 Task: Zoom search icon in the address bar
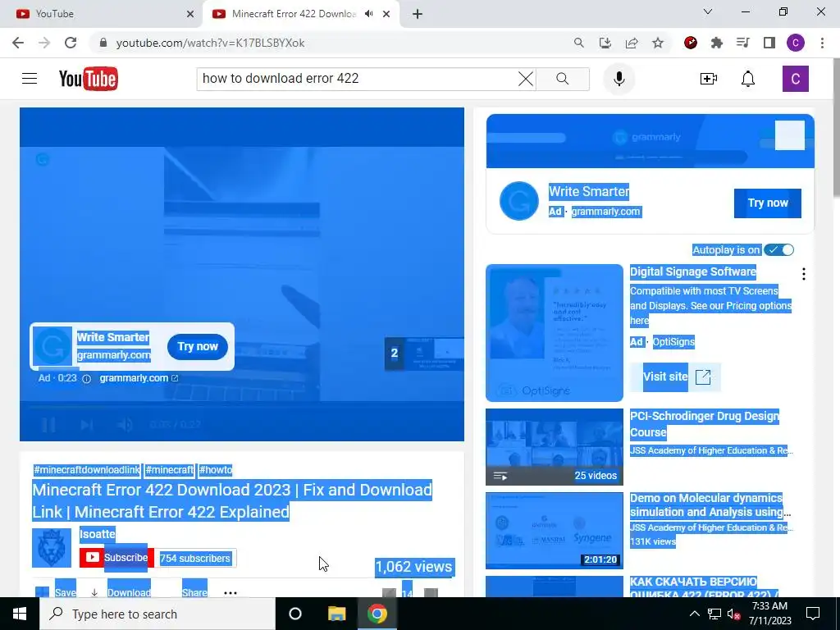pos(578,43)
